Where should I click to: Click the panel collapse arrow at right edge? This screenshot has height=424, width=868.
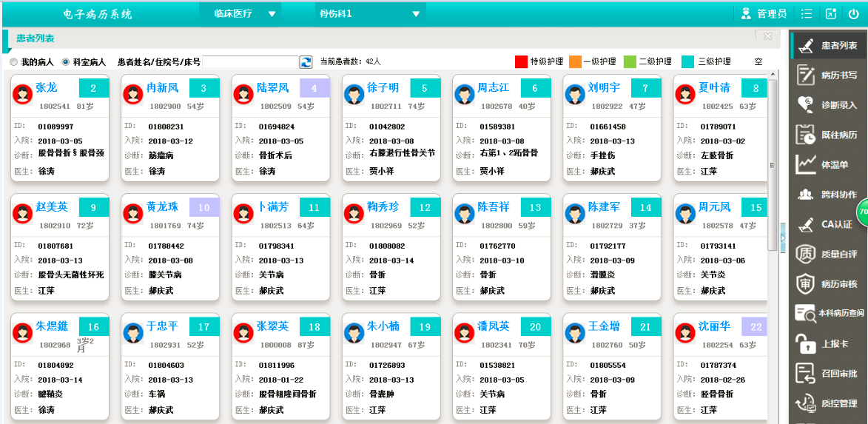tap(783, 238)
